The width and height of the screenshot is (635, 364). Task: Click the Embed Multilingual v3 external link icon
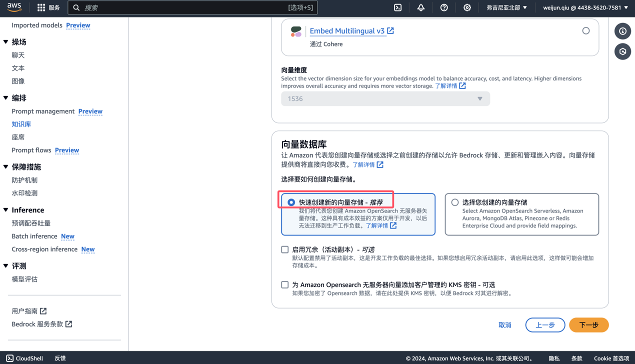pyautogui.click(x=390, y=30)
